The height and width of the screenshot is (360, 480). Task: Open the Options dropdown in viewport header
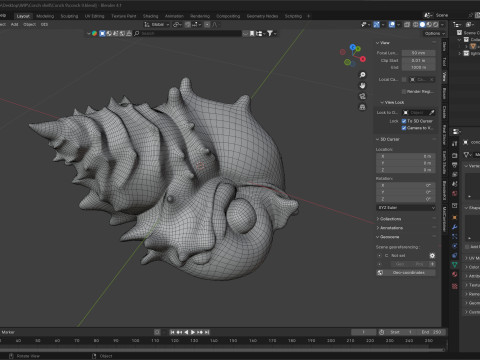pos(435,33)
